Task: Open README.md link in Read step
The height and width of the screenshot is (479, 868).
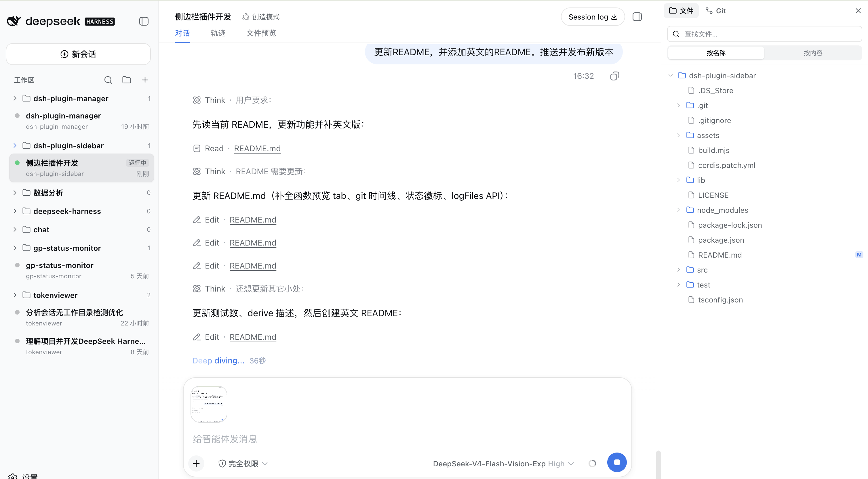Action: (257, 148)
